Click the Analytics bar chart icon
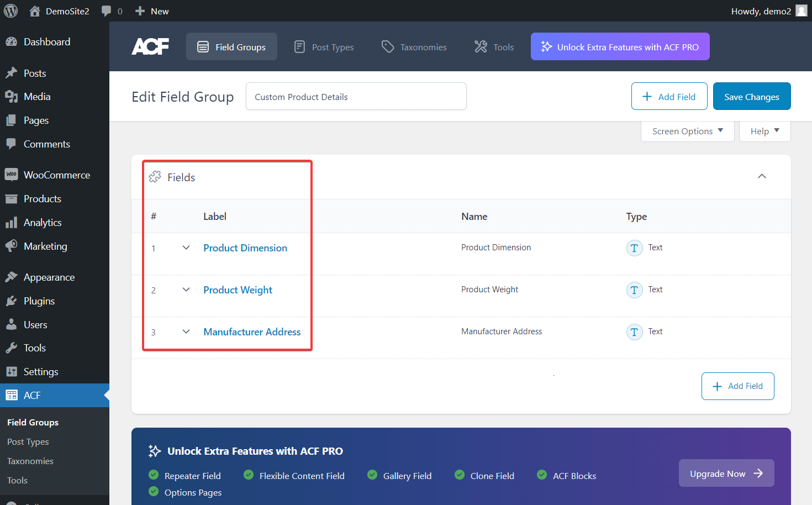Image resolution: width=812 pixels, height=505 pixels. pos(11,223)
